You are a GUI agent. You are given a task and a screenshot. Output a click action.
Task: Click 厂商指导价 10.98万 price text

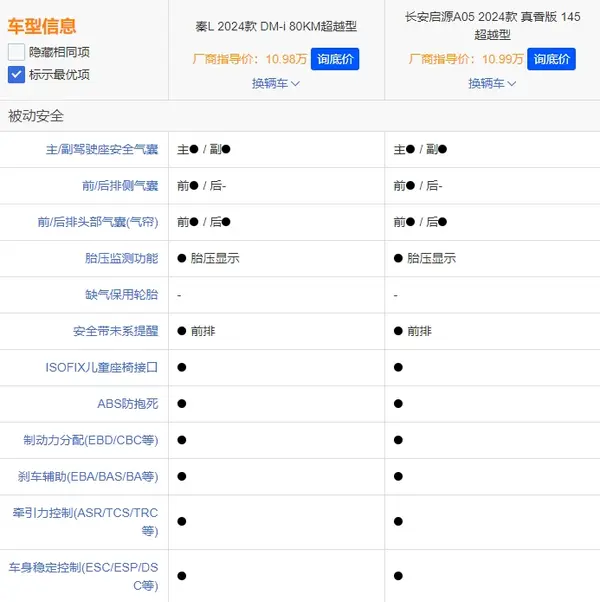coord(250,59)
